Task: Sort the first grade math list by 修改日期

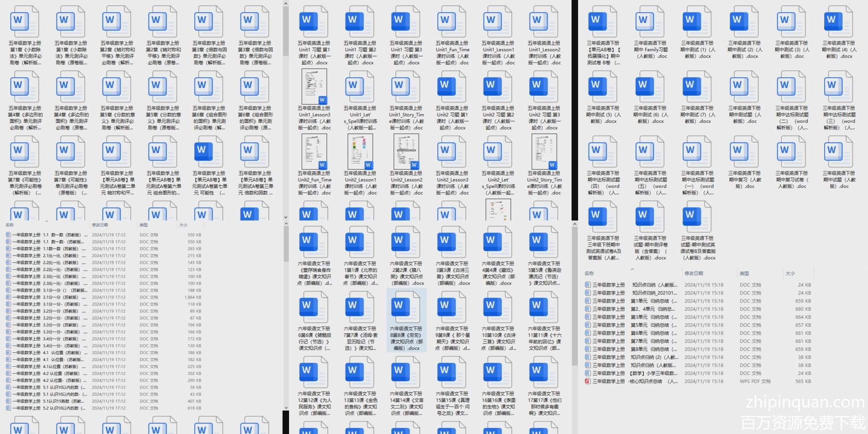Action: tap(100, 225)
